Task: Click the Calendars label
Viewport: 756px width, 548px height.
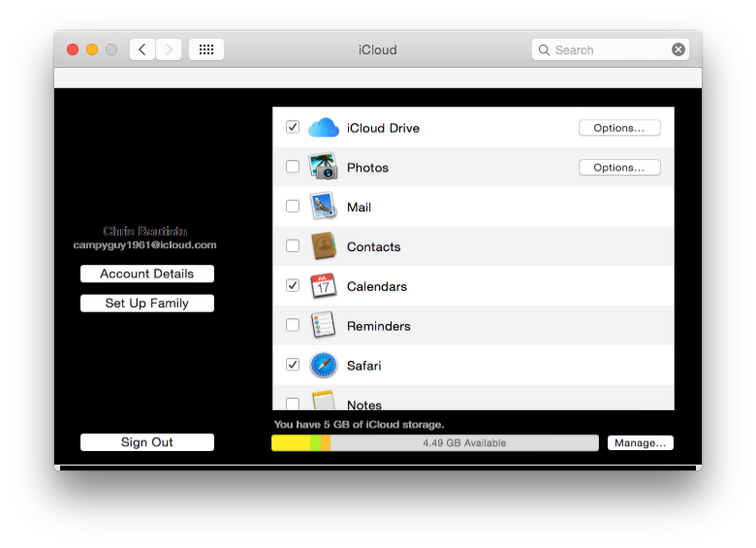Action: pos(377,286)
